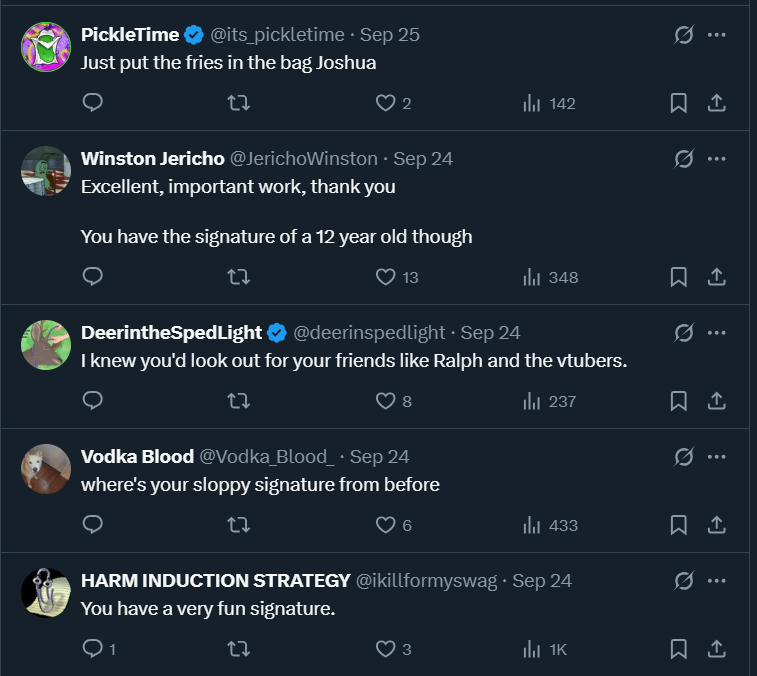Bookmark Vodka Blood's sloppy signature tweet
Screen dimensions: 757x676
coord(678,525)
